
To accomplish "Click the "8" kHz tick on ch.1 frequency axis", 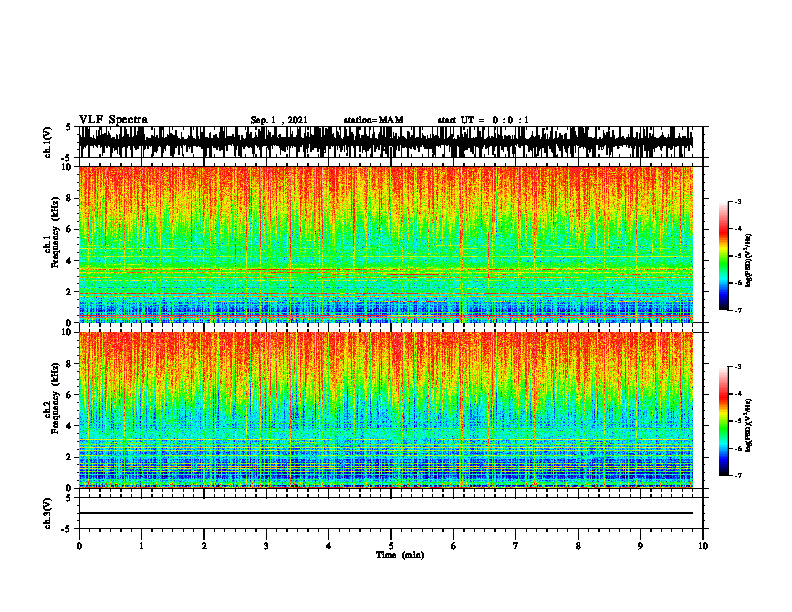I will coord(69,198).
